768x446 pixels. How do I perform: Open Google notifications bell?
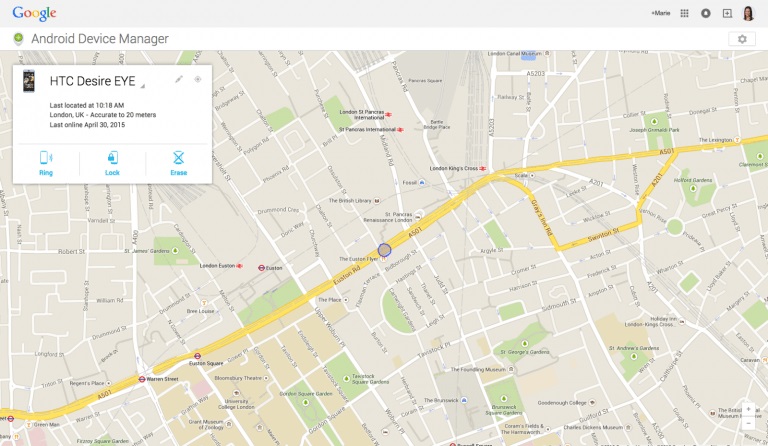[706, 13]
